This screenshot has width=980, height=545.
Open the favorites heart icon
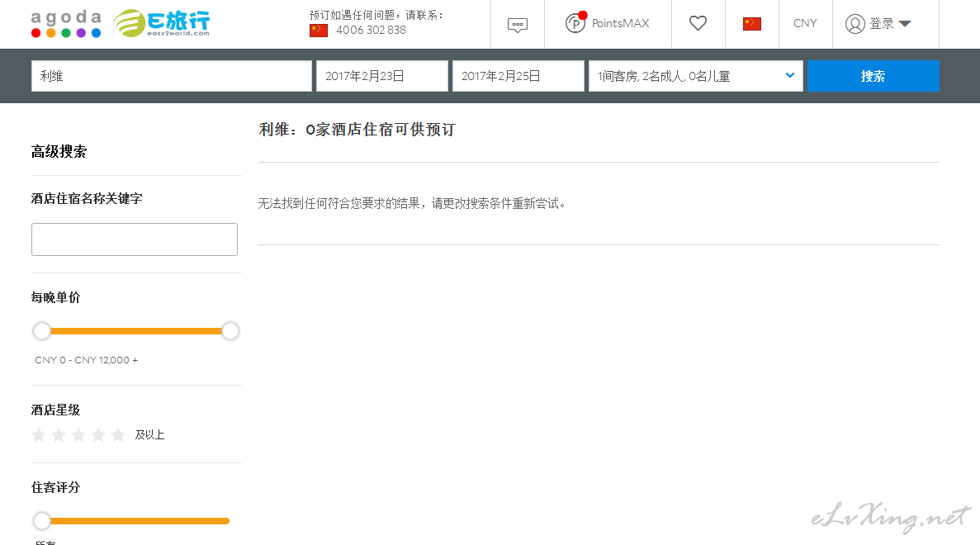698,23
